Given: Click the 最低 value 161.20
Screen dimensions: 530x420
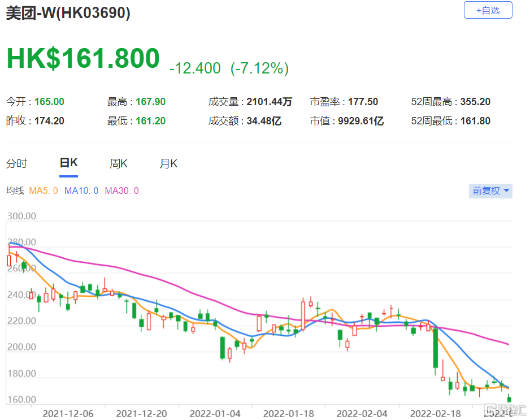Looking at the screenshot, I should (x=150, y=121).
